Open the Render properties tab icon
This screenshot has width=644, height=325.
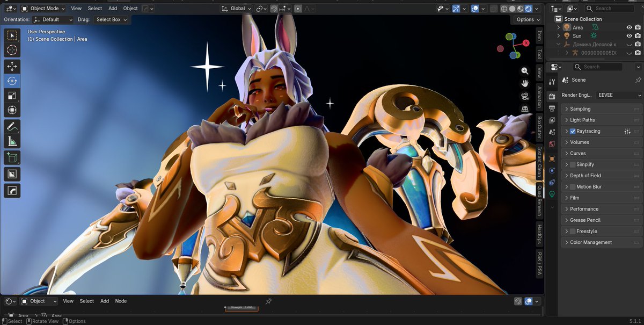pos(552,96)
